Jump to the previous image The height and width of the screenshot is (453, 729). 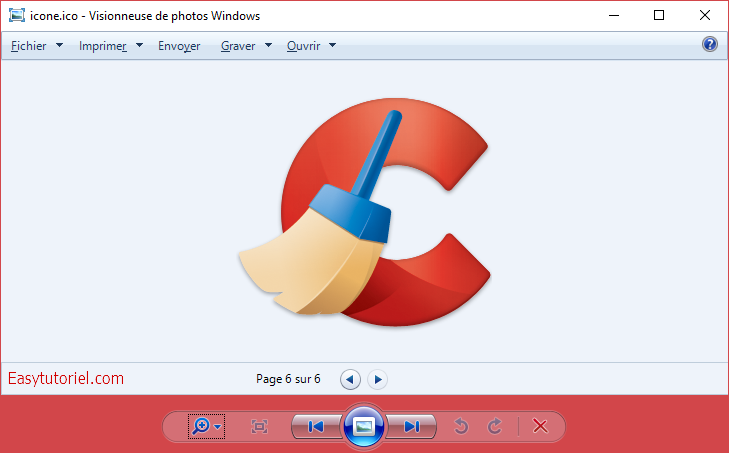point(316,426)
